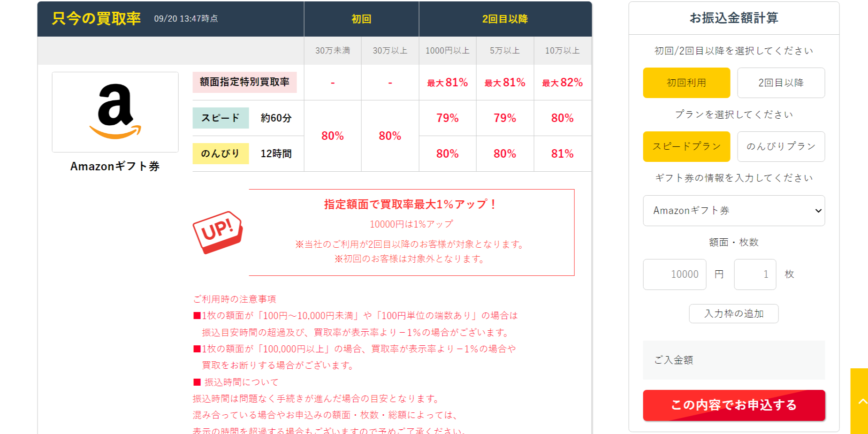Click the Amazon logo image
Viewport: 868px width, 434px height.
tap(115, 112)
